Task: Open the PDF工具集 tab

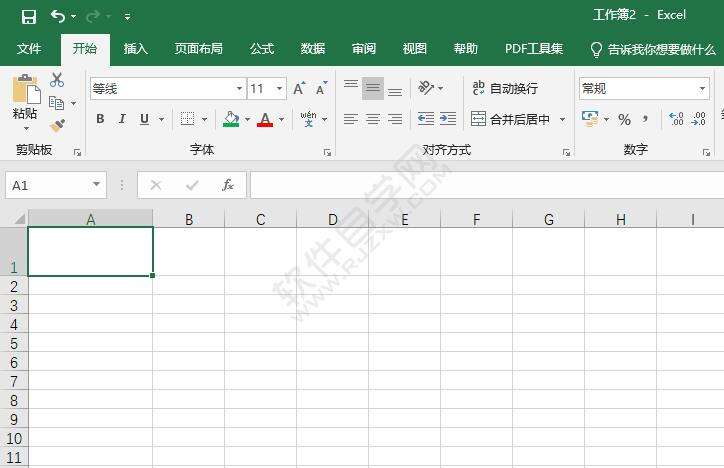Action: click(534, 48)
